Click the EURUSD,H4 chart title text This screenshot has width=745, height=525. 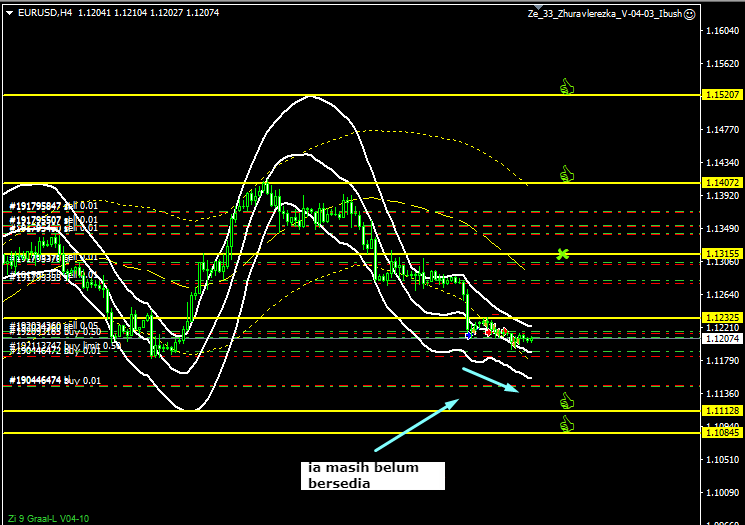45,13
